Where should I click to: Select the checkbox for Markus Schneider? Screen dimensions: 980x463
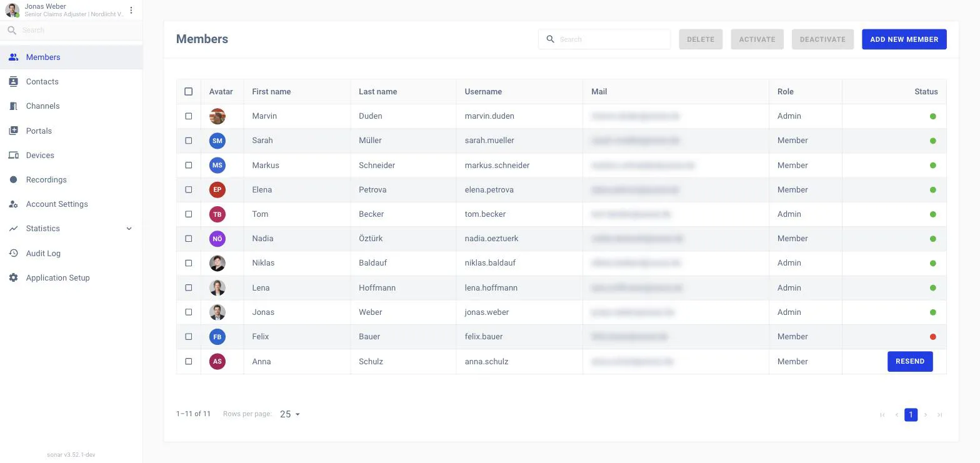click(x=189, y=165)
